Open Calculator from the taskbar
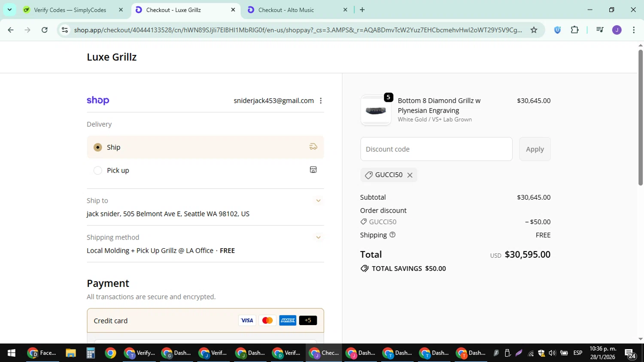Image resolution: width=644 pixels, height=362 pixels. pos(91,353)
